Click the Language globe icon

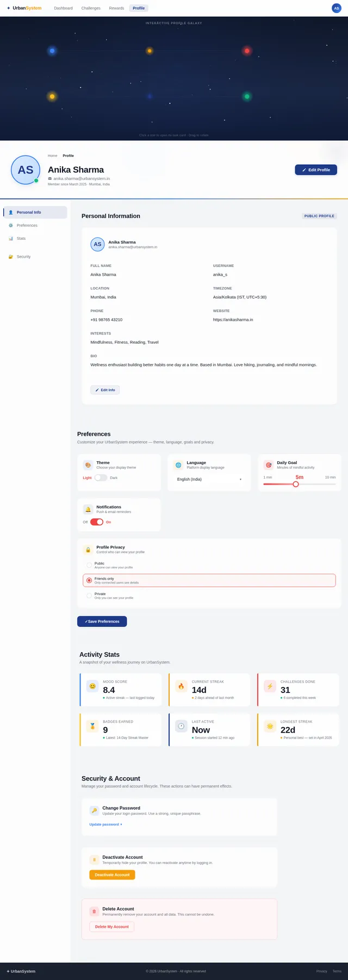(x=178, y=465)
